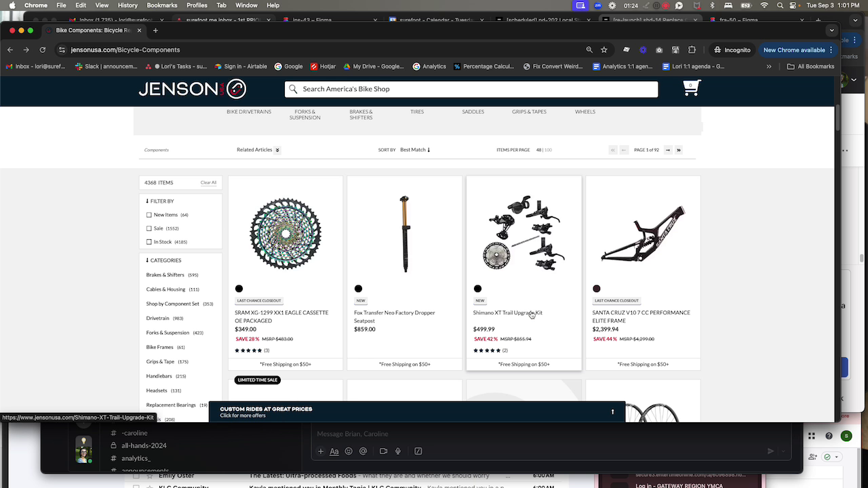Click the camera extension icon in Chrome toolbar
The image size is (868, 488).
(x=658, y=49)
